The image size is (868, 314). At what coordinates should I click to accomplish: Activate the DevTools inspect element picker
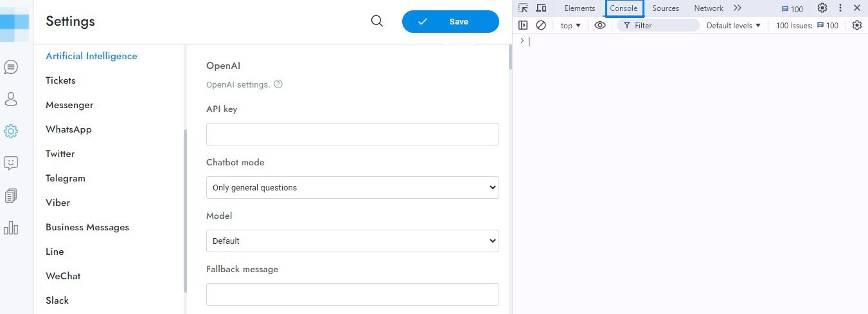click(x=524, y=8)
